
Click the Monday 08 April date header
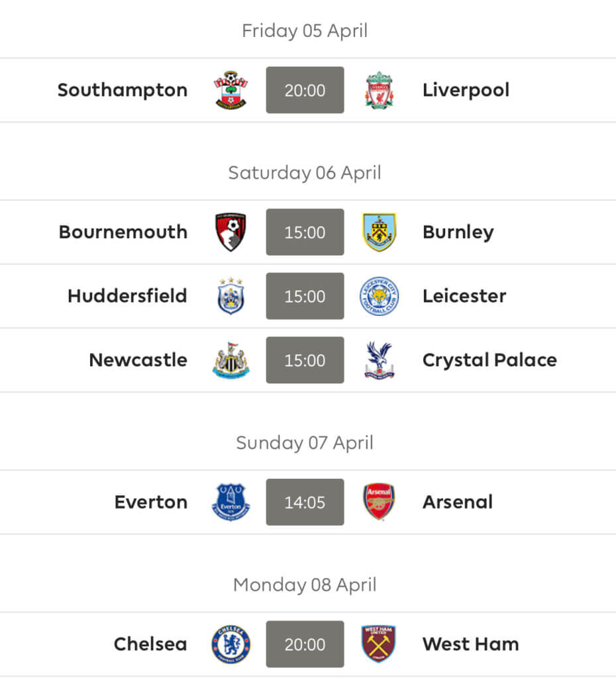click(x=305, y=585)
